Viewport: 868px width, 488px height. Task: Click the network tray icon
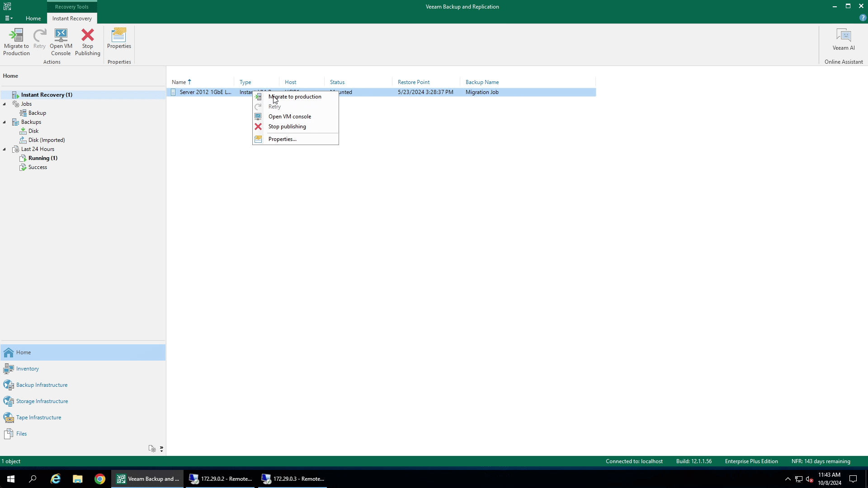click(799, 479)
